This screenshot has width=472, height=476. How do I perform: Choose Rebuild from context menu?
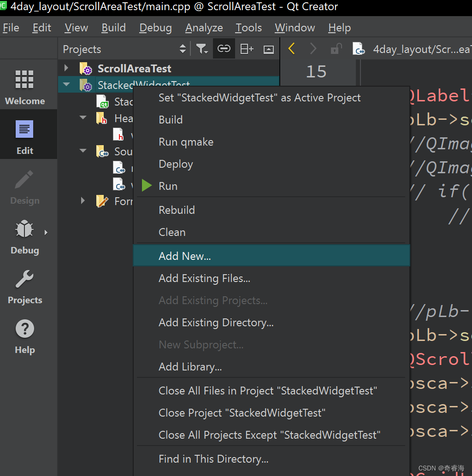(271, 210)
